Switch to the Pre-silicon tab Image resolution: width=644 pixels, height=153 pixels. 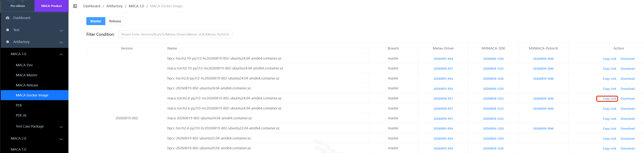(18, 6)
